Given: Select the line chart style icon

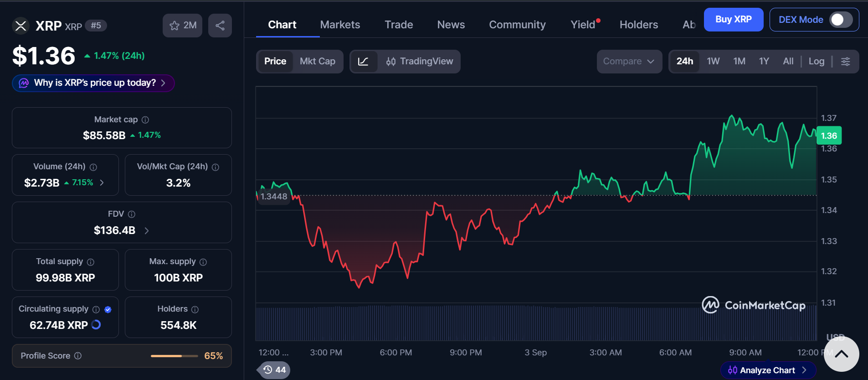Looking at the screenshot, I should click(x=363, y=62).
